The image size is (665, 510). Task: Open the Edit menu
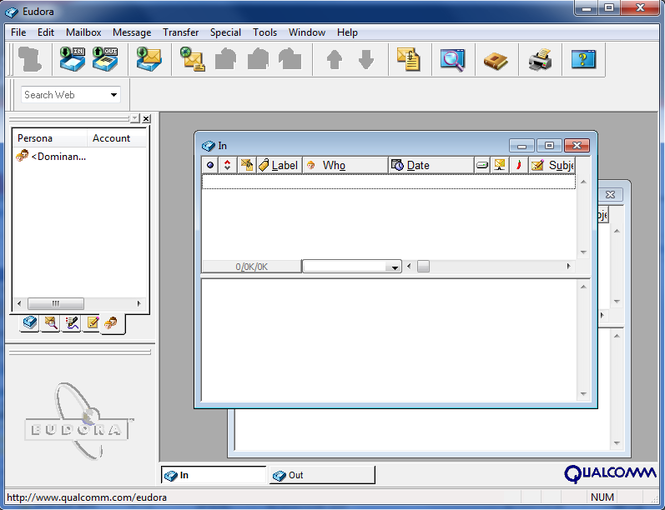45,32
